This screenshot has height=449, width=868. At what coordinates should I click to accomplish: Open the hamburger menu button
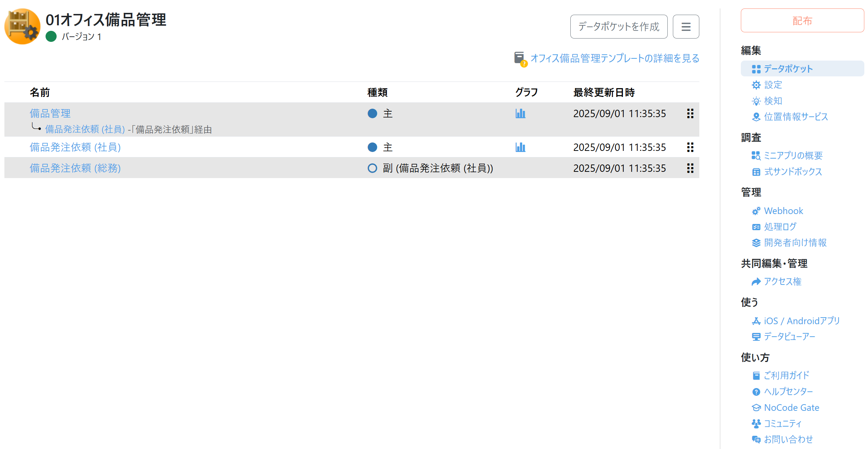(686, 26)
